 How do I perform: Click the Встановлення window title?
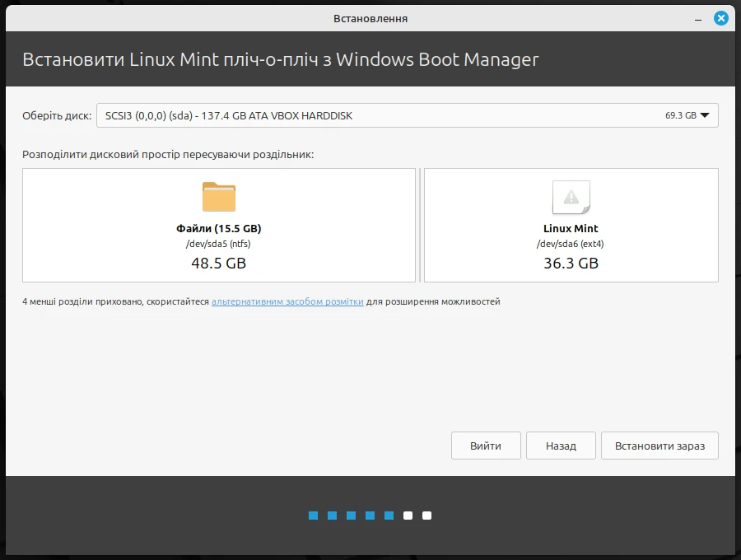[370, 18]
